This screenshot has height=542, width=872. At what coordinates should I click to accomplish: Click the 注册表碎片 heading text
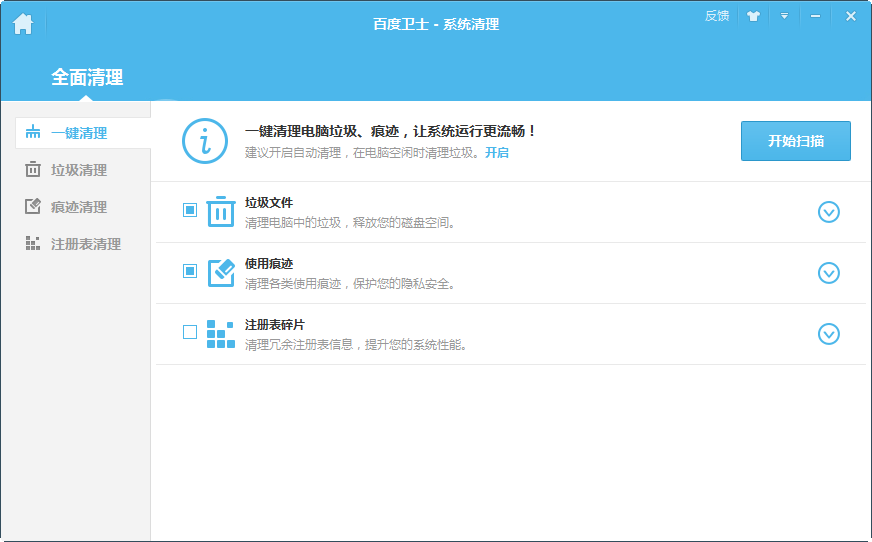point(275,325)
